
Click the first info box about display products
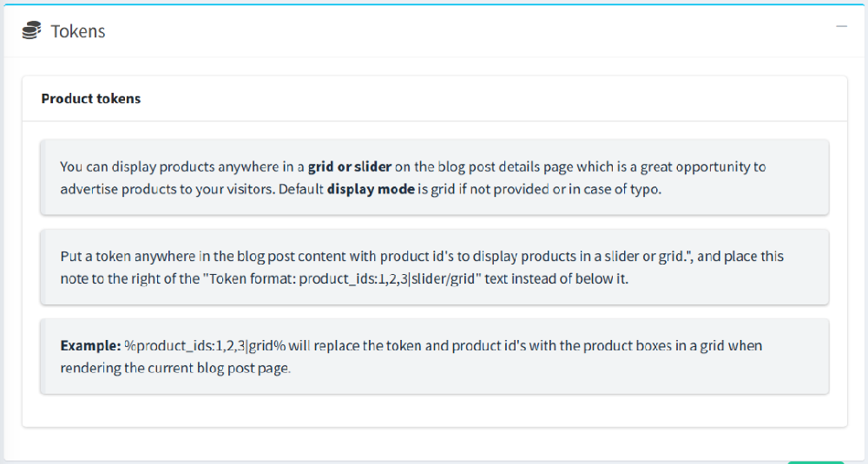click(x=434, y=177)
